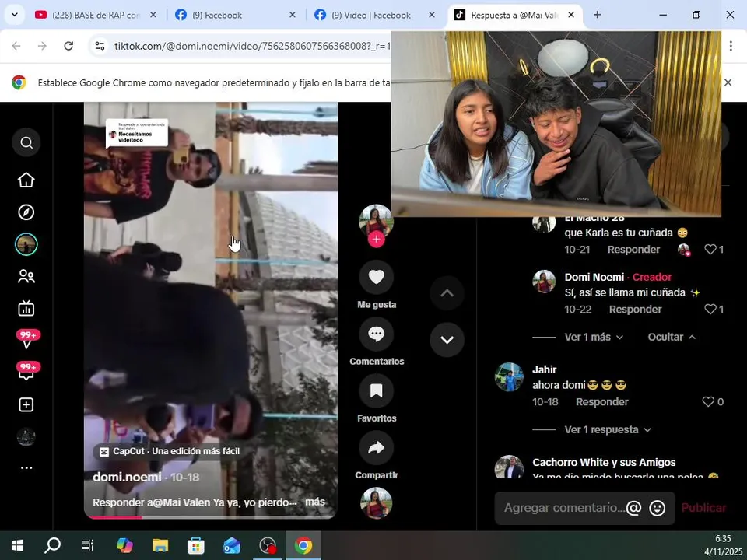The width and height of the screenshot is (747, 560).
Task: Open the small dark avatar in sidebar
Action: (x=26, y=436)
